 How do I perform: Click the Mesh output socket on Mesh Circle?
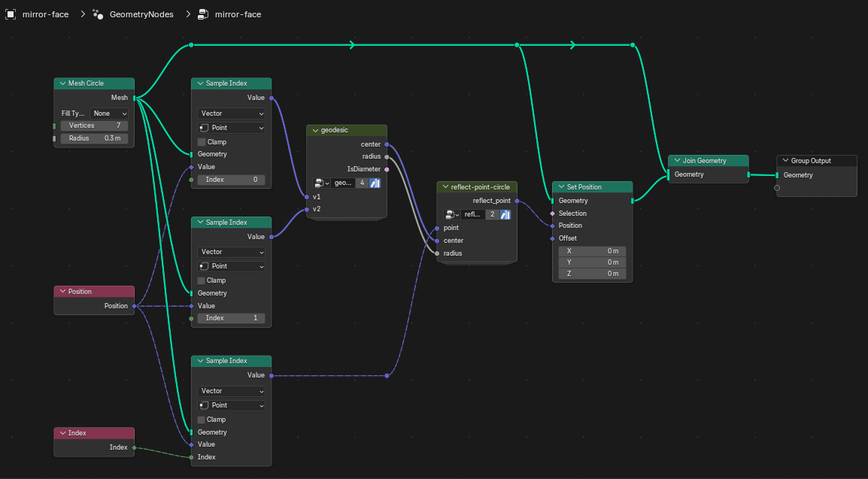135,98
